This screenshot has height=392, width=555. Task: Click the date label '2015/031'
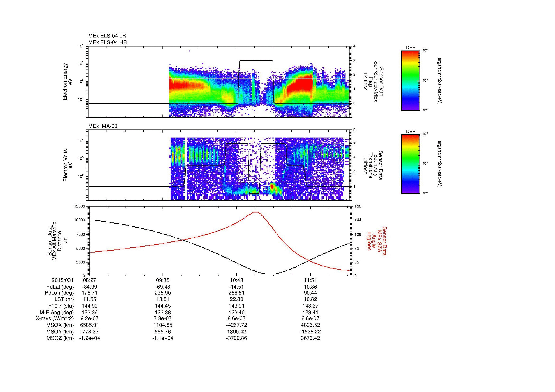point(63,280)
